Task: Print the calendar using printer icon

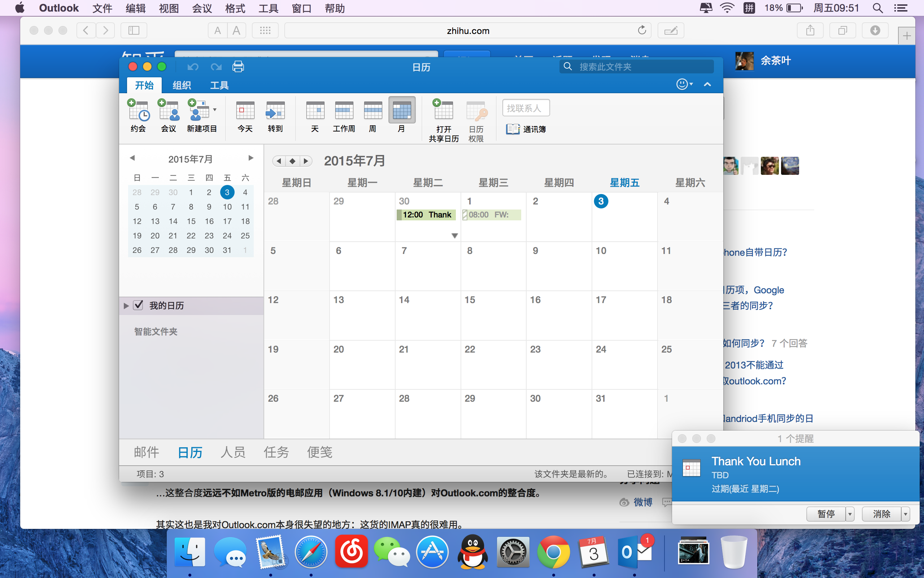Action: 238,67
